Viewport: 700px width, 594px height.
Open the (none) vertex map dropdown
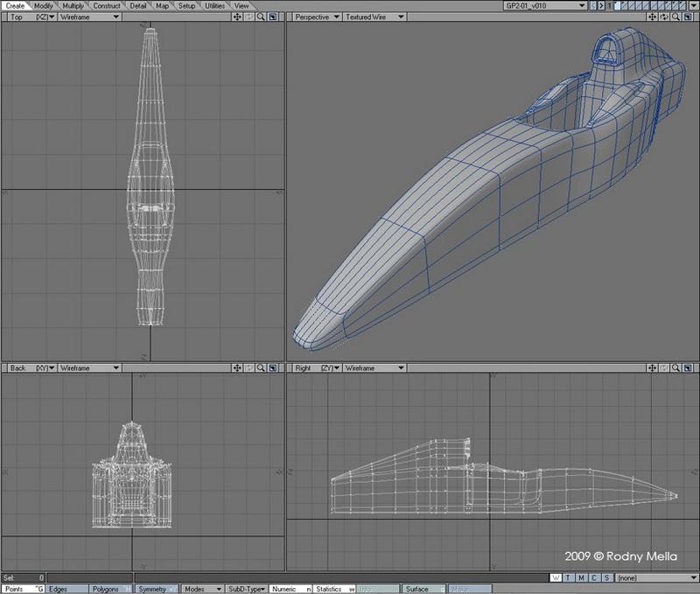pyautogui.click(x=654, y=578)
